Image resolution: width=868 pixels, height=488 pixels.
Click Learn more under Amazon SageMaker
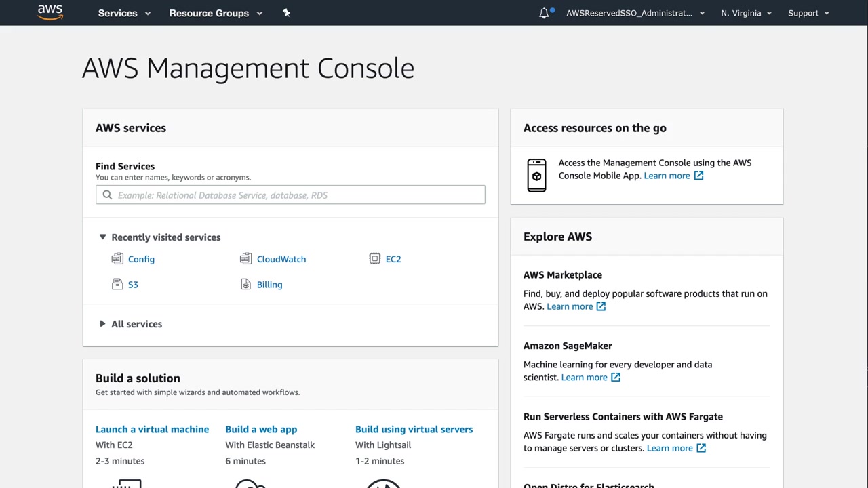(x=584, y=378)
